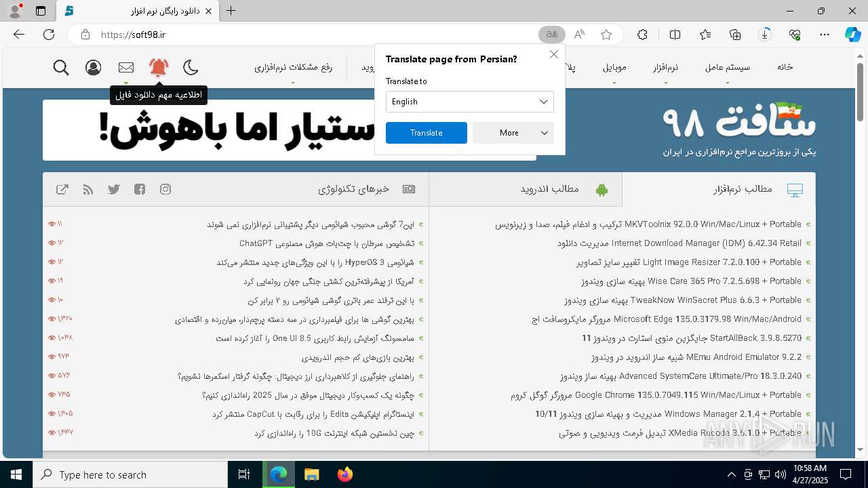Click the external link icon in news panel
Screen dimensions: 868x488
[62, 189]
